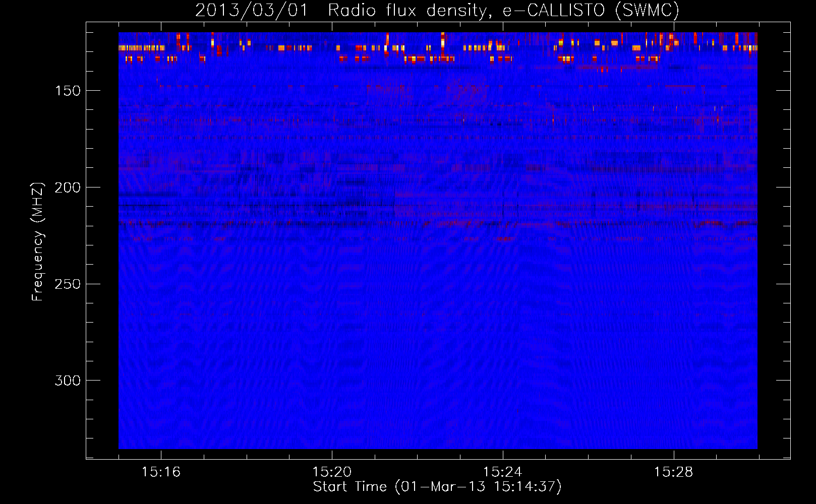The image size is (816, 504).
Task: Select the 15:28 time axis label
Action: (674, 472)
